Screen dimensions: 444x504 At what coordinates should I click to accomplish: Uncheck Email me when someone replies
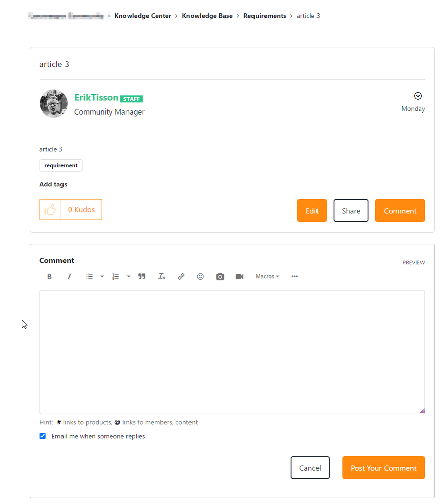click(x=43, y=436)
